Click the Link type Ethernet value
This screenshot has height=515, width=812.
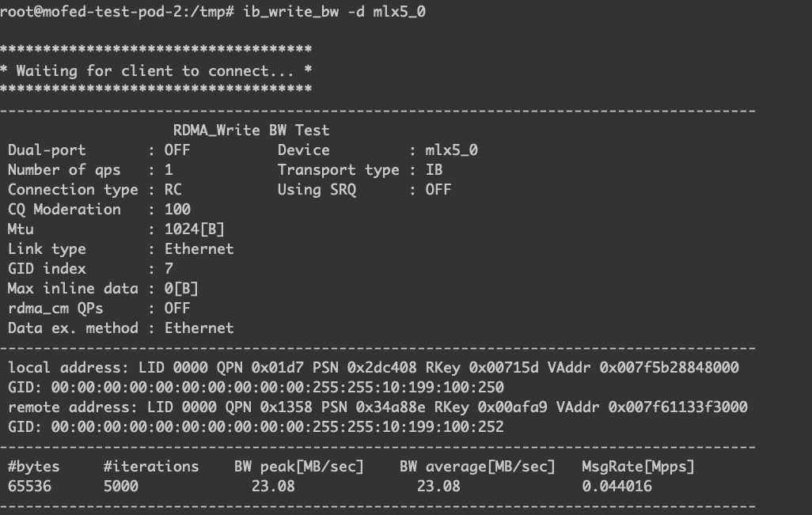pyautogui.click(x=199, y=248)
